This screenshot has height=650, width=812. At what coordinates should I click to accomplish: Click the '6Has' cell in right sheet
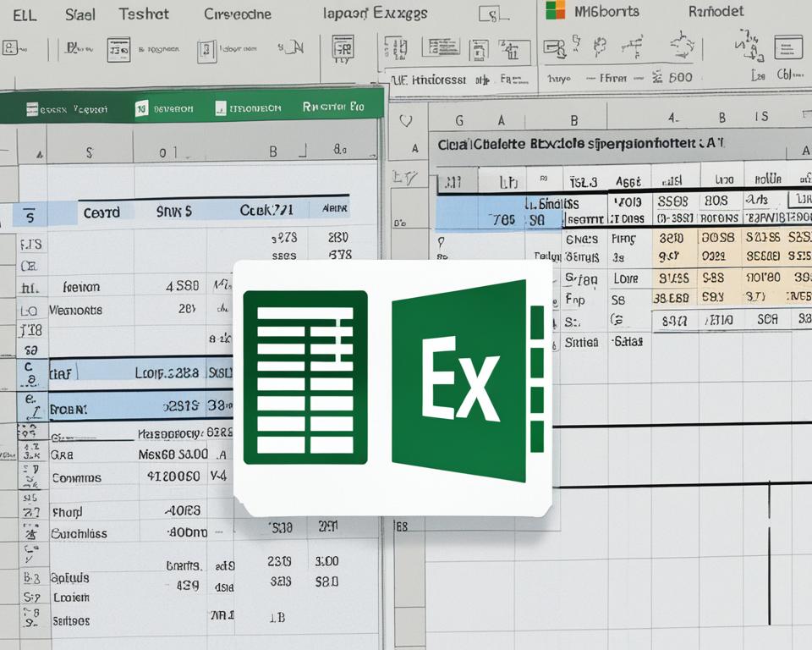point(627,342)
